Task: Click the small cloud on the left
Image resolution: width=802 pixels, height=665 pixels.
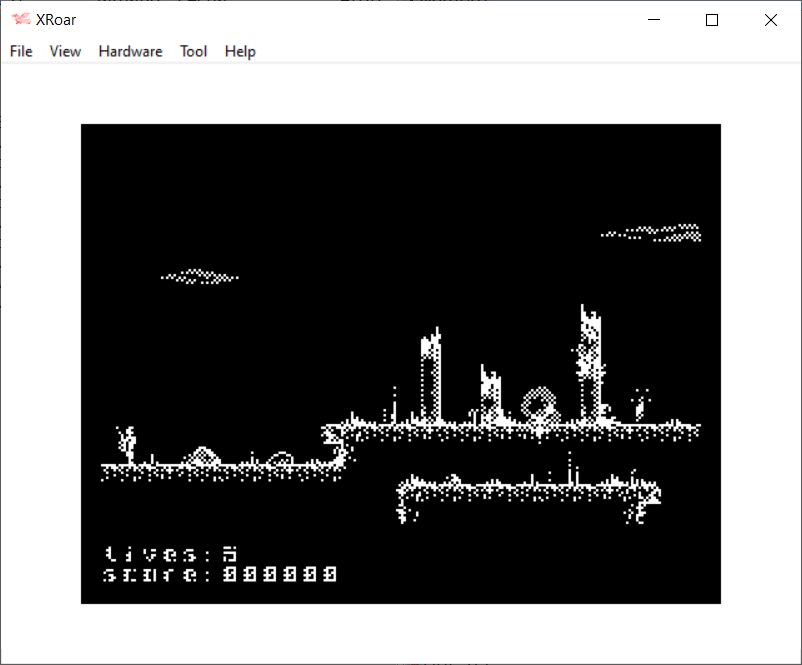Action: (x=200, y=276)
